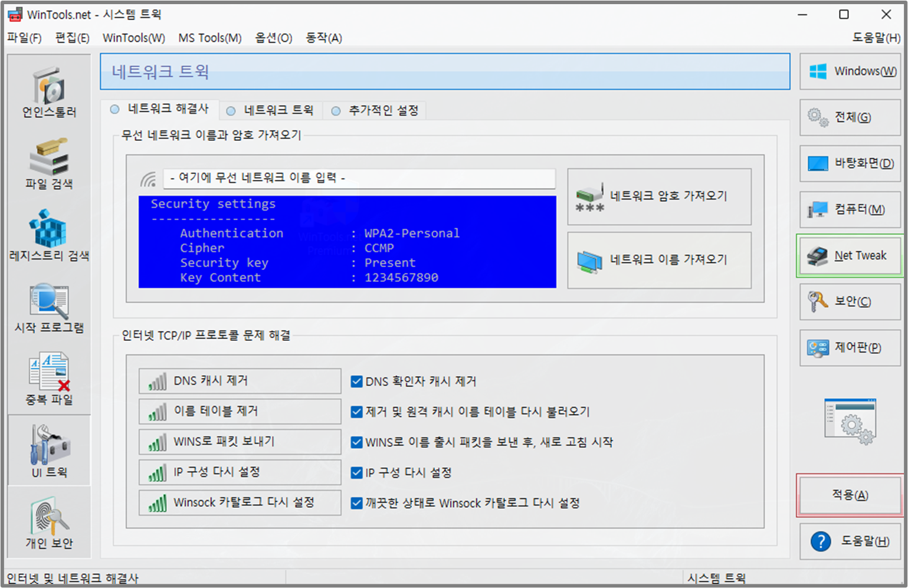Click signal icon on WINS로 패킷 보내기
Image resolution: width=908 pixels, height=588 pixels.
click(x=158, y=442)
